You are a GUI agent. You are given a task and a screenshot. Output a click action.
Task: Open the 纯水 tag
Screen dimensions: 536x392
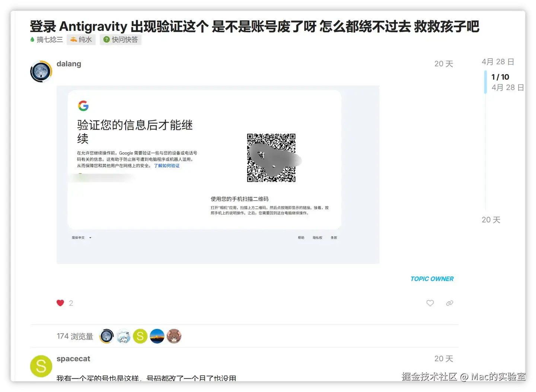(81, 39)
